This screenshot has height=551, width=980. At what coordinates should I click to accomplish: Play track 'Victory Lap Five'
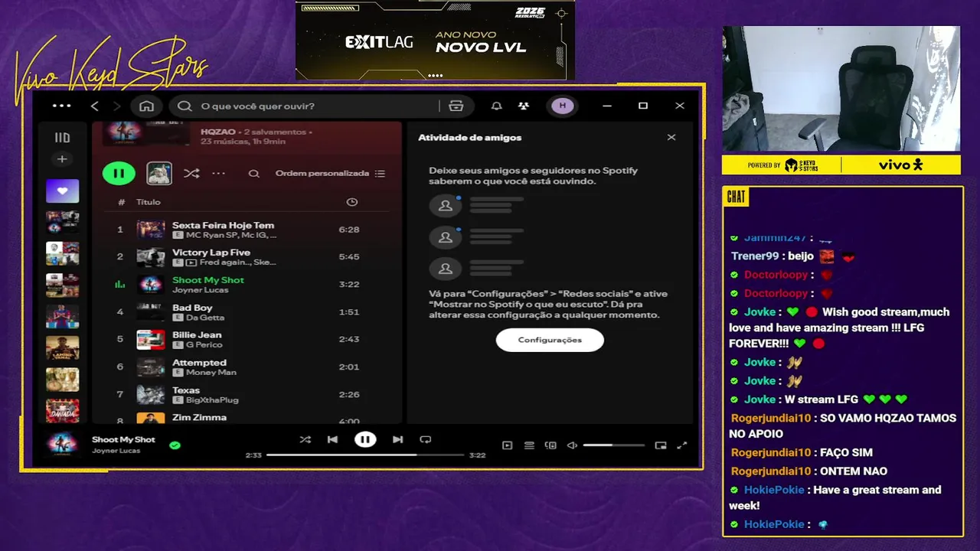[246, 257]
